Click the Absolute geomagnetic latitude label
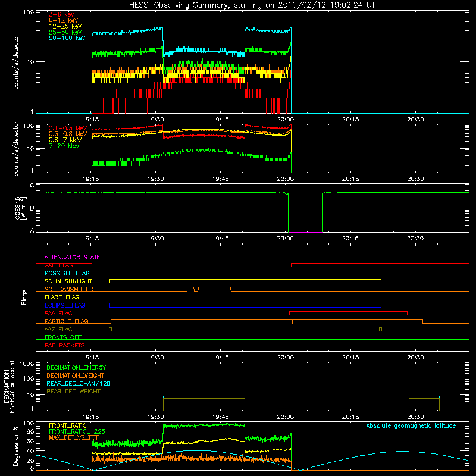The image size is (476, 476). 411,425
